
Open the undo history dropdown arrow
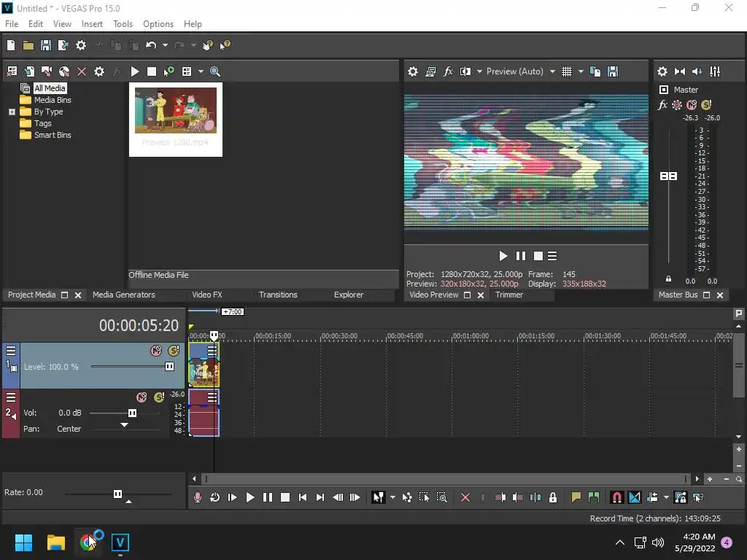[x=165, y=45]
